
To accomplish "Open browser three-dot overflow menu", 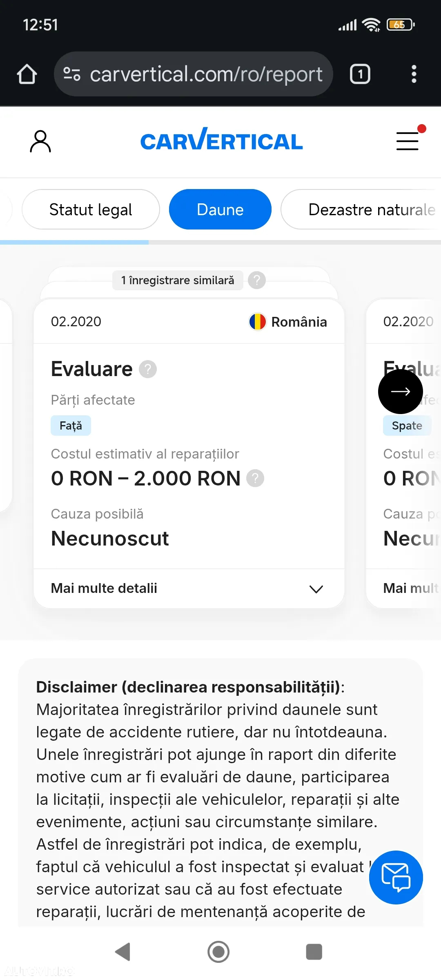I will [414, 74].
